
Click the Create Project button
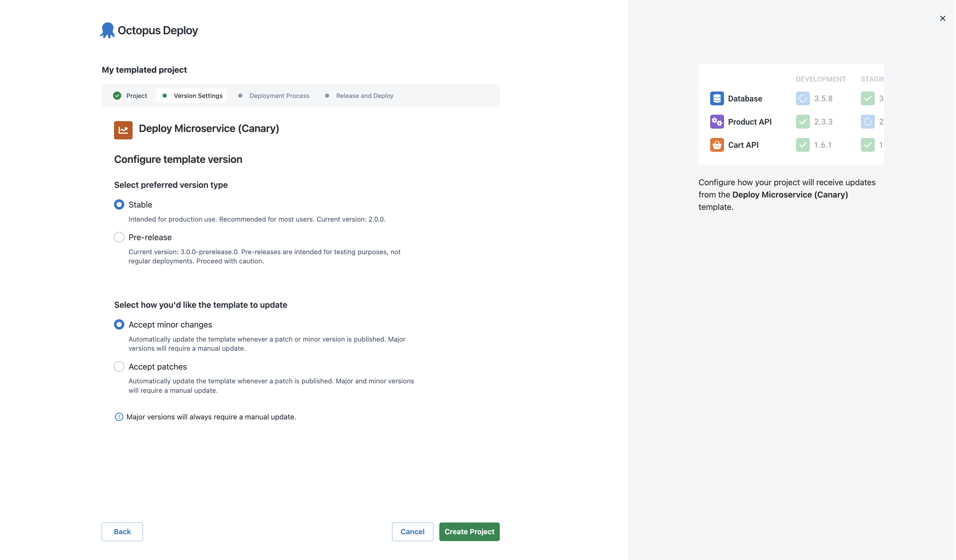click(x=469, y=532)
